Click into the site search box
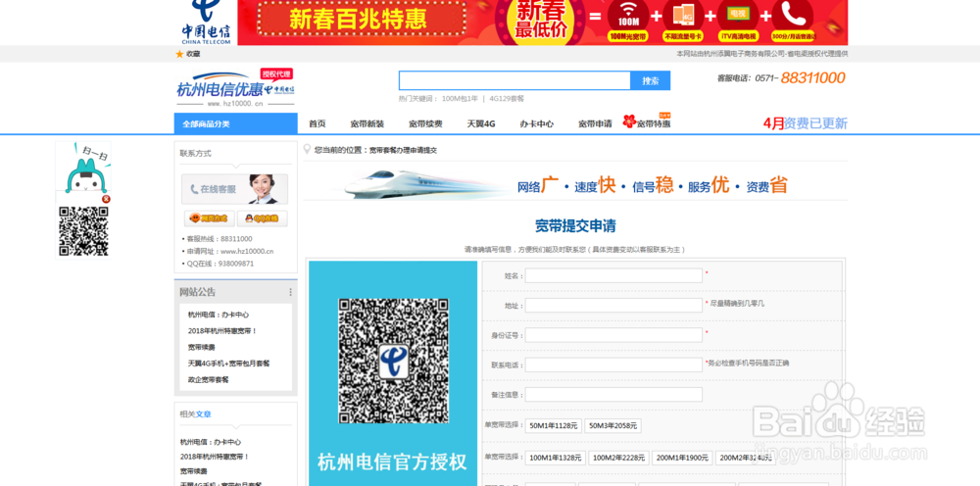 coord(514,80)
